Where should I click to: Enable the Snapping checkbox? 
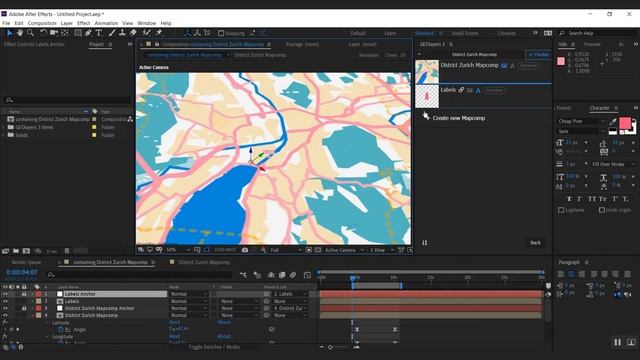(221, 33)
